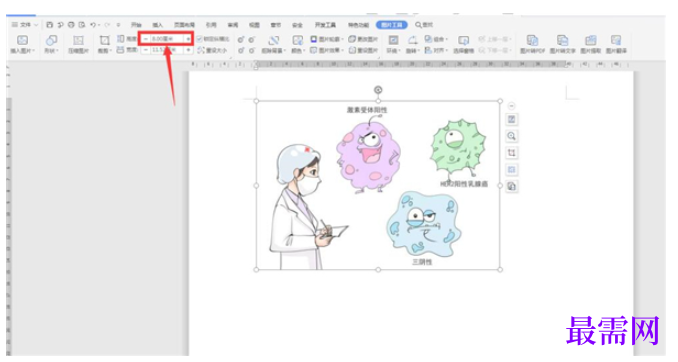Click the Increase Contrast icon
Image resolution: width=678 pixels, height=362 pixels.
(x=241, y=40)
